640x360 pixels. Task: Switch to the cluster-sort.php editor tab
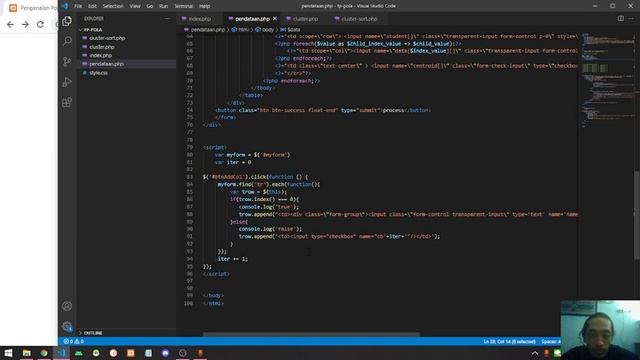click(359, 19)
